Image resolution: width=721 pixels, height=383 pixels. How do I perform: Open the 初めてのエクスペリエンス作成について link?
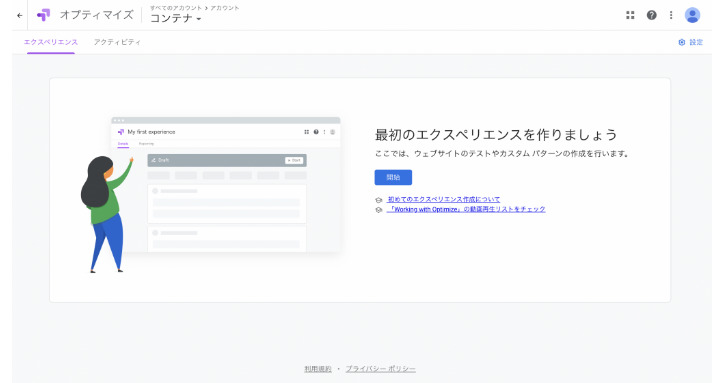pos(444,199)
